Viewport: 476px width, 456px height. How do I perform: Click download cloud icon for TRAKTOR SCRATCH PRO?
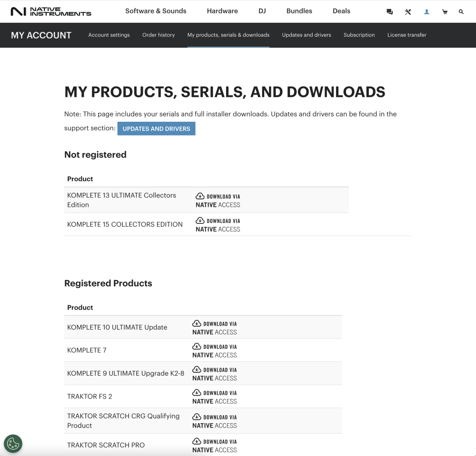click(197, 441)
